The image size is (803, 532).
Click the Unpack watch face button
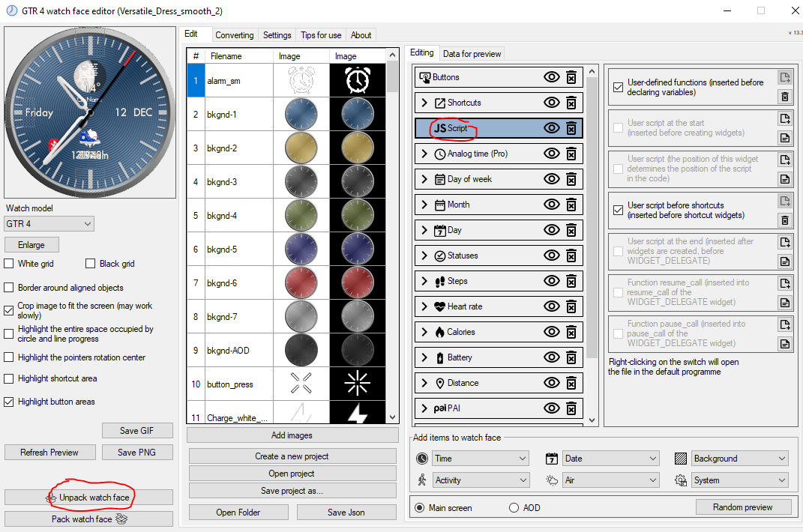click(x=88, y=498)
